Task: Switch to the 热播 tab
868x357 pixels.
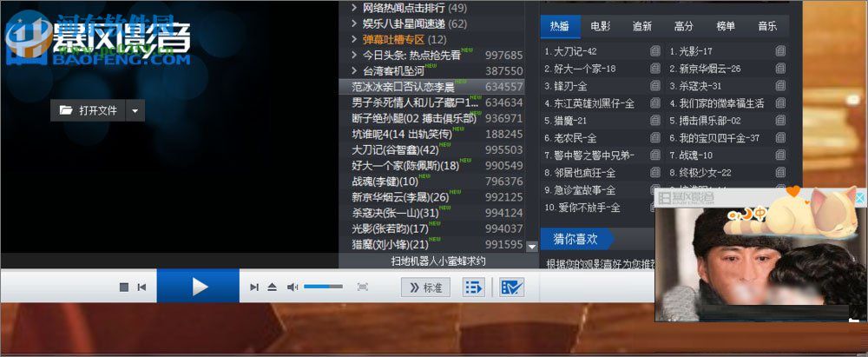Action: (560, 26)
